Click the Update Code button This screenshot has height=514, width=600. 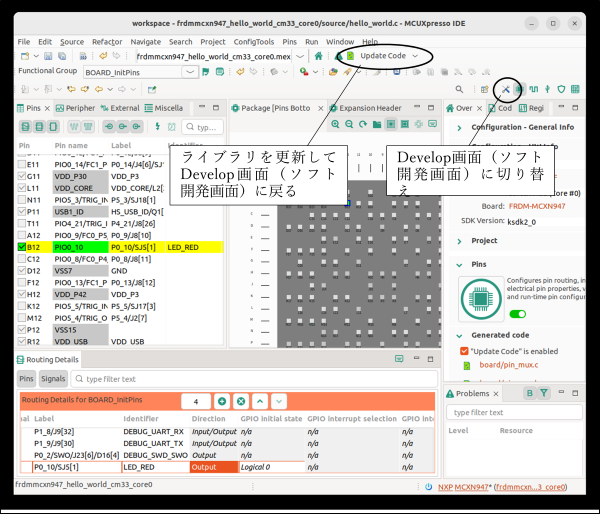coord(376,56)
